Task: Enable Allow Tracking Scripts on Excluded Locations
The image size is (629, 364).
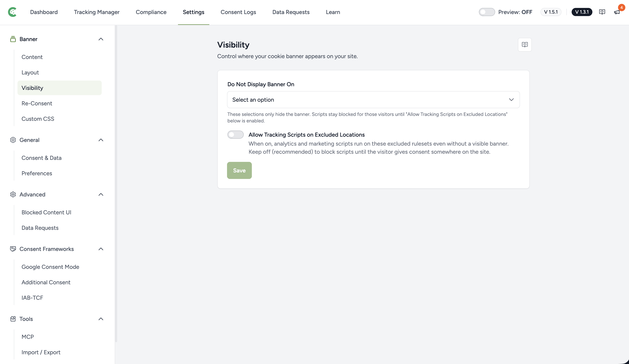Action: 235,135
